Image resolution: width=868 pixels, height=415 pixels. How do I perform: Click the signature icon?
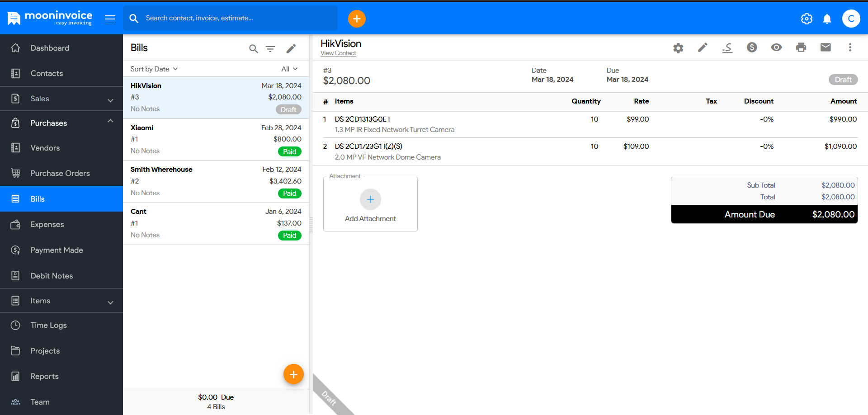point(727,47)
